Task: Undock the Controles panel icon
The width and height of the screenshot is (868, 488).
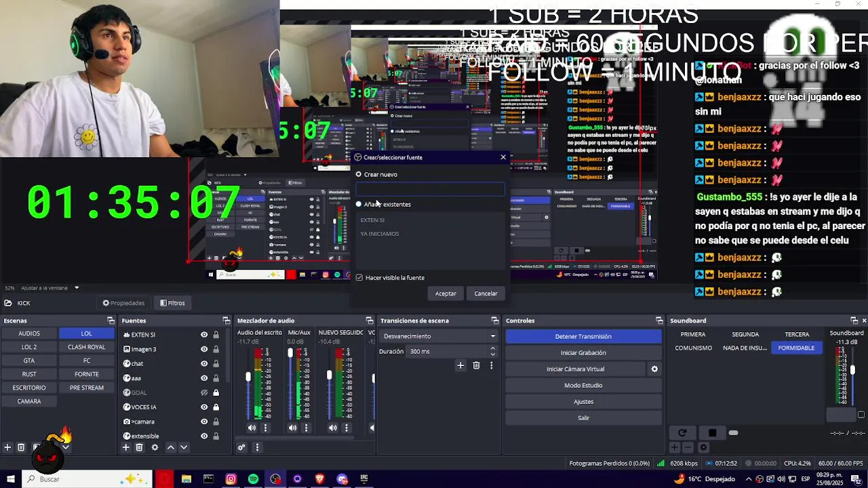Action: click(659, 321)
